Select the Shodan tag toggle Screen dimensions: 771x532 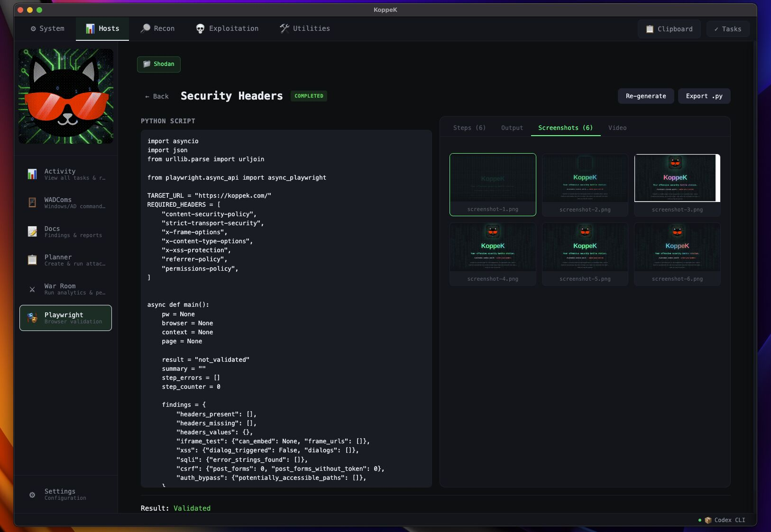pyautogui.click(x=158, y=64)
